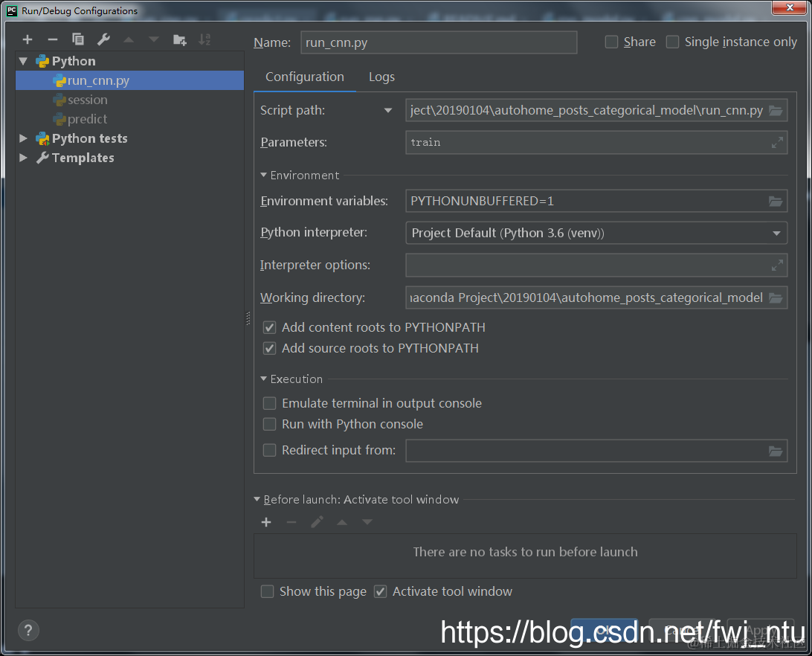
Task: Enable Single instance only checkbox
Action: click(672, 42)
